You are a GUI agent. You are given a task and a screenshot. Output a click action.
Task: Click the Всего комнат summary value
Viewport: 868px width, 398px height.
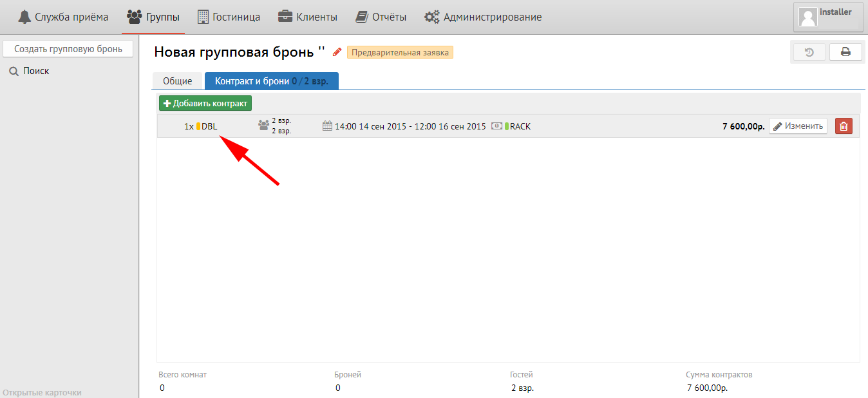pyautogui.click(x=162, y=388)
